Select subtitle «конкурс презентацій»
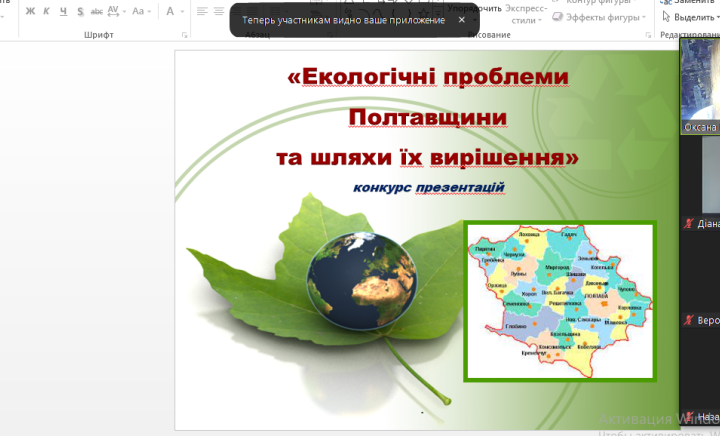The height and width of the screenshot is (436, 720). pos(429,187)
